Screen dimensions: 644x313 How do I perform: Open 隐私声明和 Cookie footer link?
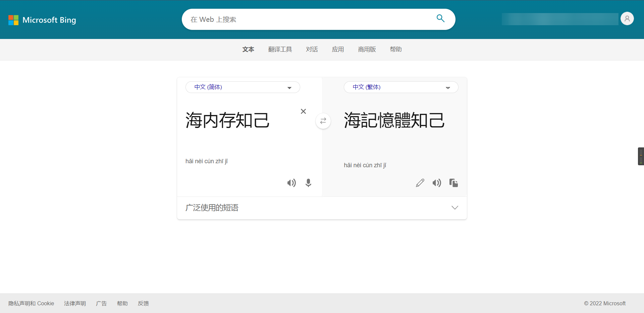point(31,304)
